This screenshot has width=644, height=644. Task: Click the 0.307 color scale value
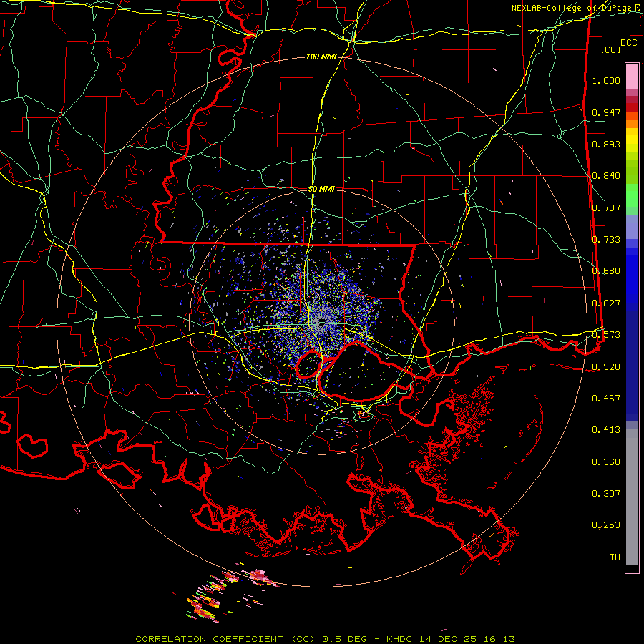tap(606, 493)
